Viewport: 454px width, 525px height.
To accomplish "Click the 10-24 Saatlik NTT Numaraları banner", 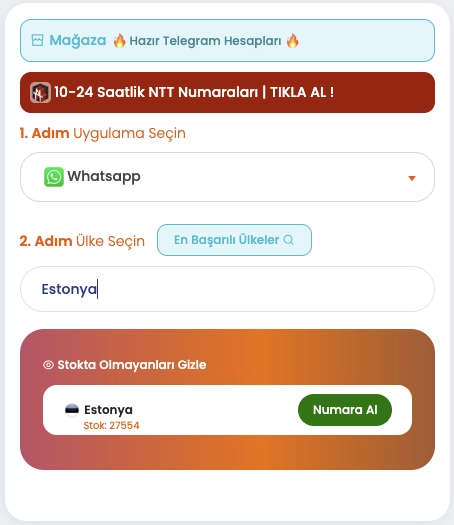I will click(x=227, y=92).
